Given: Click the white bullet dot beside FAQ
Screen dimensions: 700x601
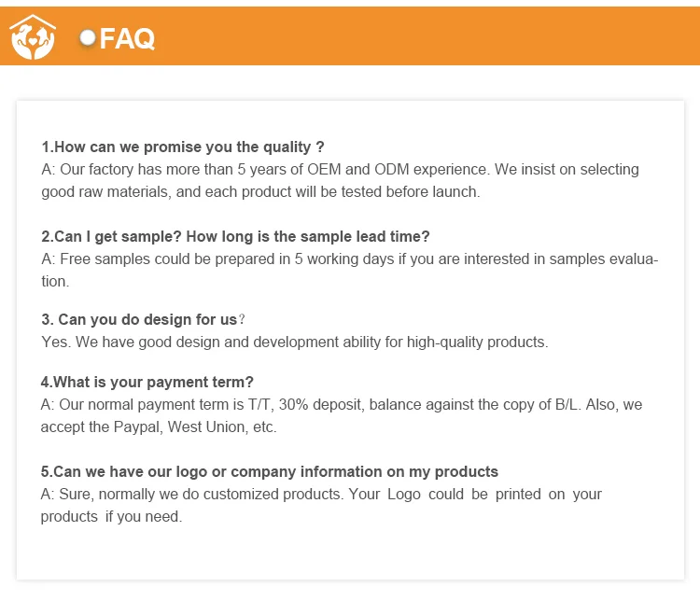Looking at the screenshot, I should (x=89, y=37).
